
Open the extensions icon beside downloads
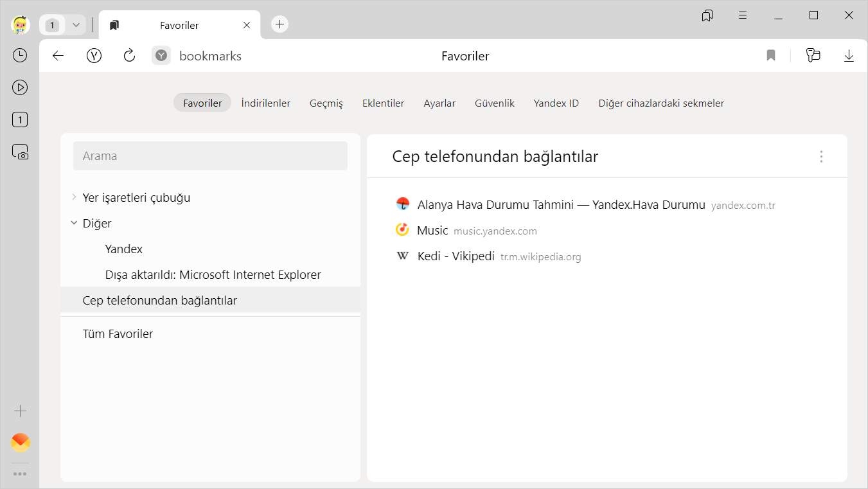tap(813, 56)
